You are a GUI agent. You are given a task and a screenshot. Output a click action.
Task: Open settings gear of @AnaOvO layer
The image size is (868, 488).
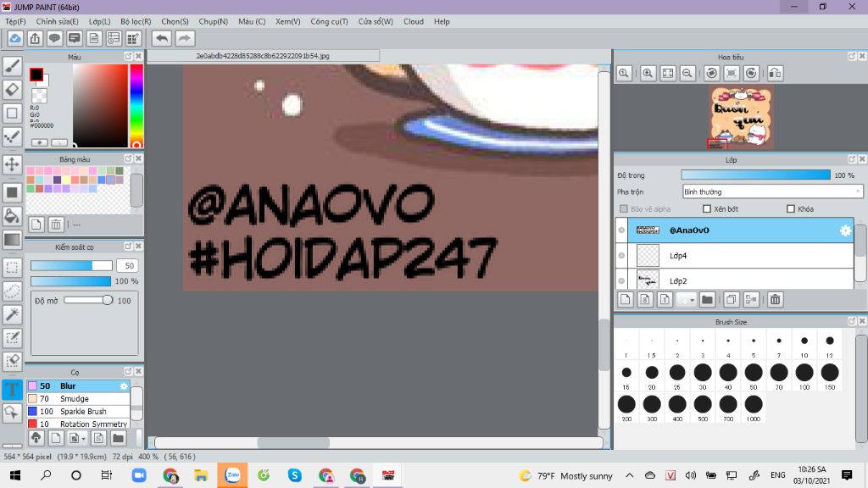point(845,230)
